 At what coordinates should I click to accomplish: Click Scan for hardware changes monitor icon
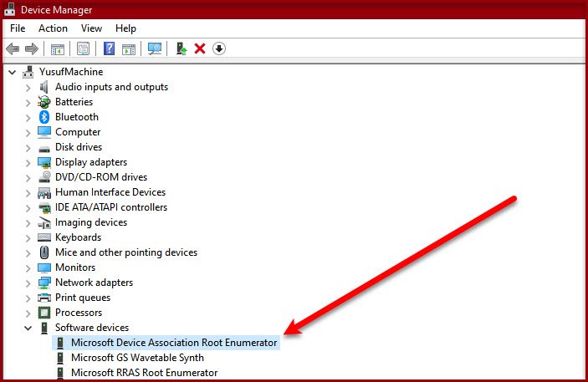pos(155,48)
